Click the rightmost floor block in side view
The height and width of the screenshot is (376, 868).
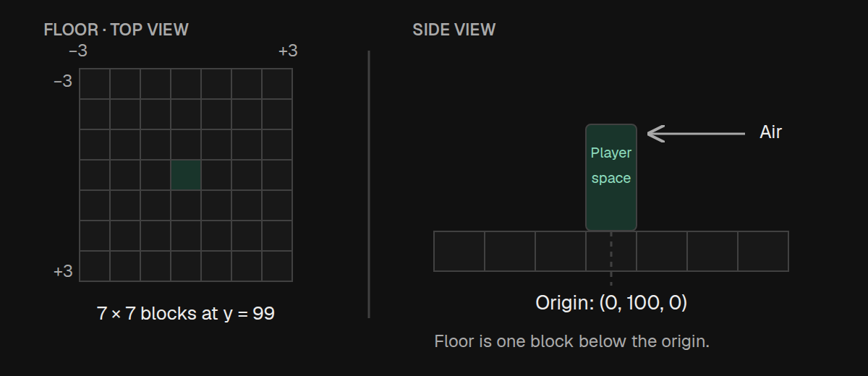pos(763,251)
